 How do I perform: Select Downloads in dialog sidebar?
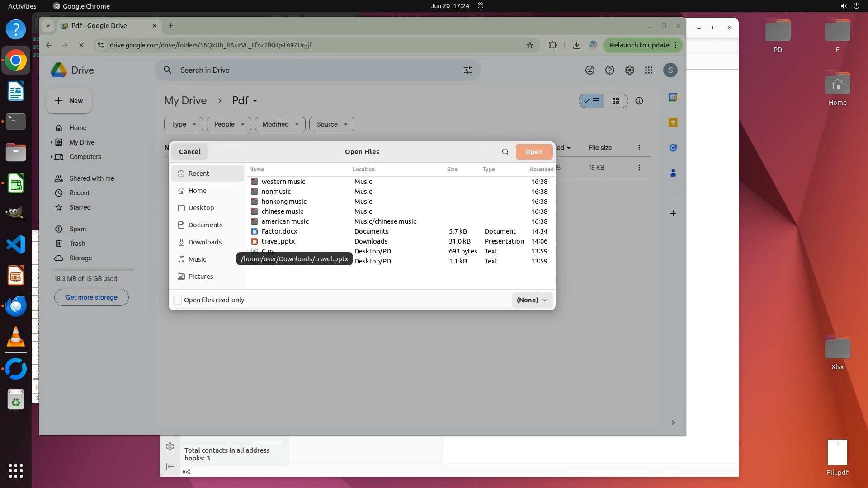point(205,242)
